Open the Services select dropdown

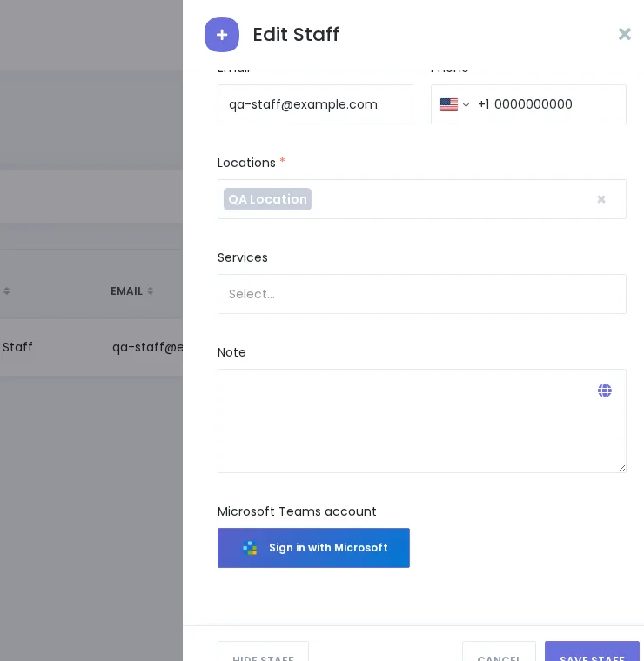[x=422, y=294]
